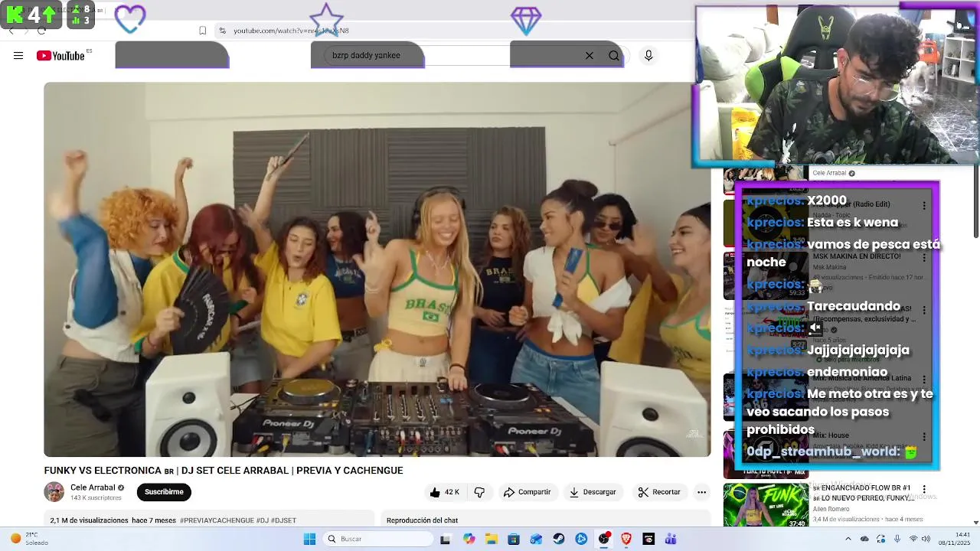Launch Copilot from the taskbar
Viewport: 980px width, 551px height.
click(x=469, y=539)
